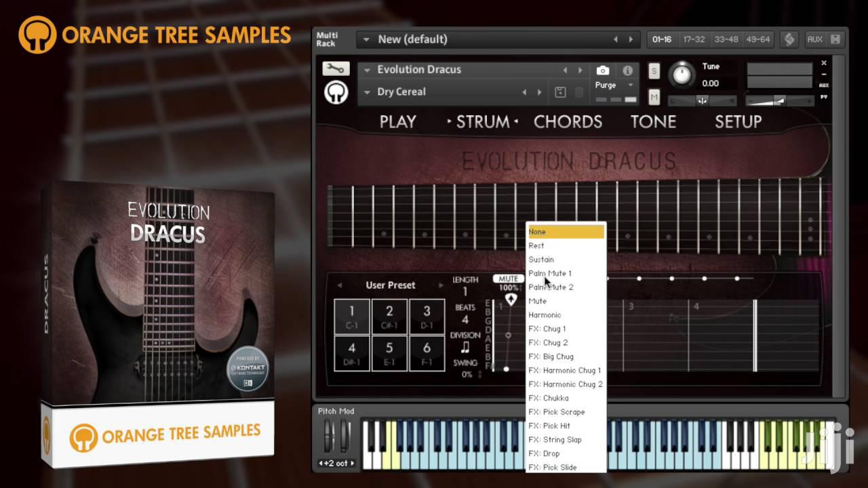868x488 pixels.
Task: Toggle Mute with the M button
Action: pyautogui.click(x=654, y=98)
